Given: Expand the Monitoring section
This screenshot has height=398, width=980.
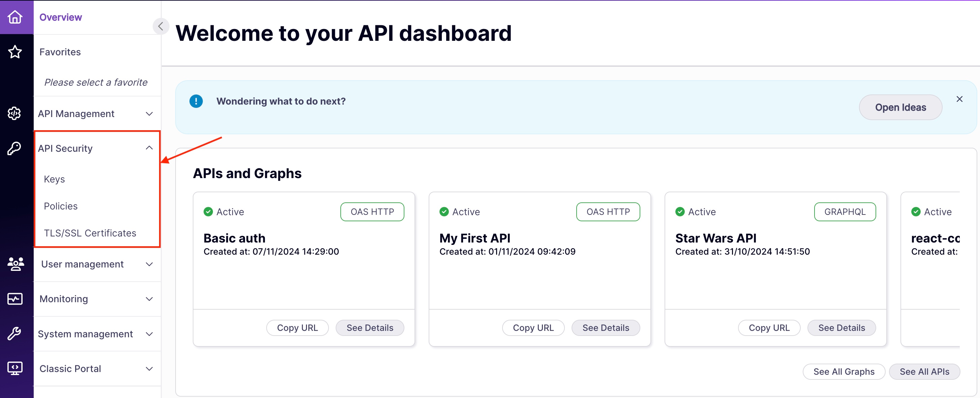Looking at the screenshot, I should tap(149, 299).
